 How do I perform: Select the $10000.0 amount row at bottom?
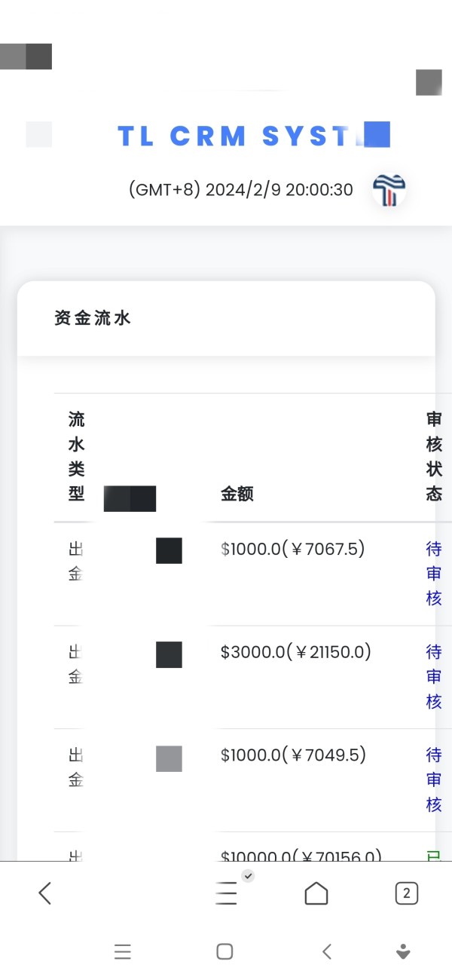click(x=301, y=855)
